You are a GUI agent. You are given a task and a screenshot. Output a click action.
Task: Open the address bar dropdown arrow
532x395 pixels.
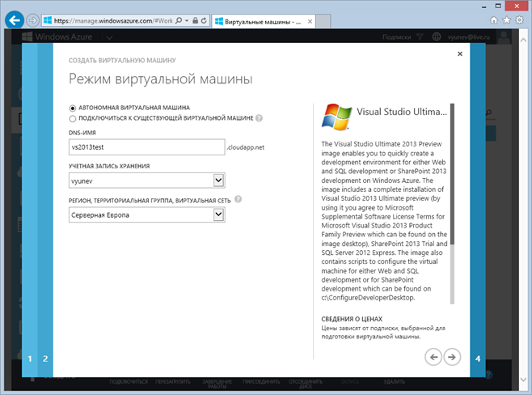187,21
